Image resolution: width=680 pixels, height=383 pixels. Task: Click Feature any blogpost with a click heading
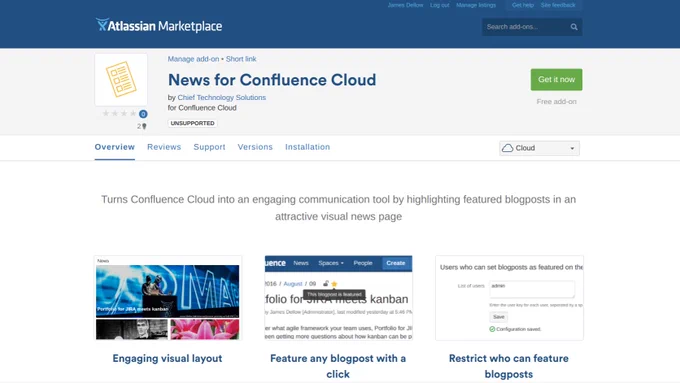tap(338, 366)
